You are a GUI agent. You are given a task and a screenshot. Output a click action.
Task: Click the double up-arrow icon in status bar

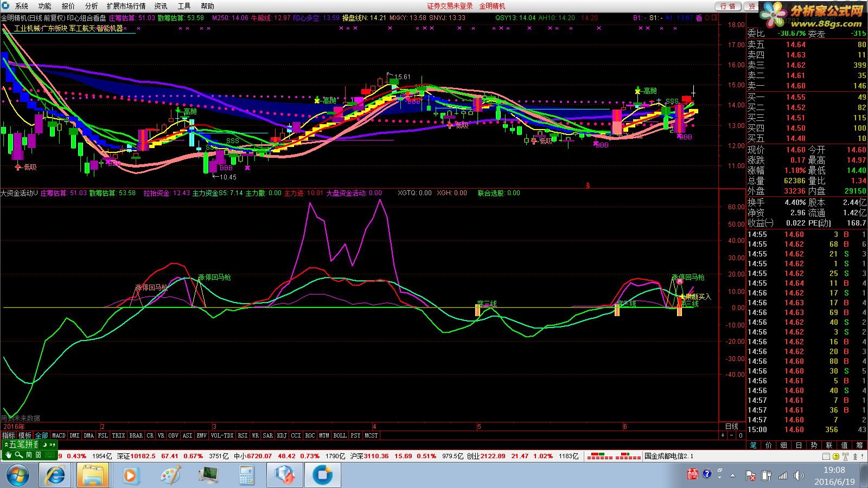click(855, 457)
